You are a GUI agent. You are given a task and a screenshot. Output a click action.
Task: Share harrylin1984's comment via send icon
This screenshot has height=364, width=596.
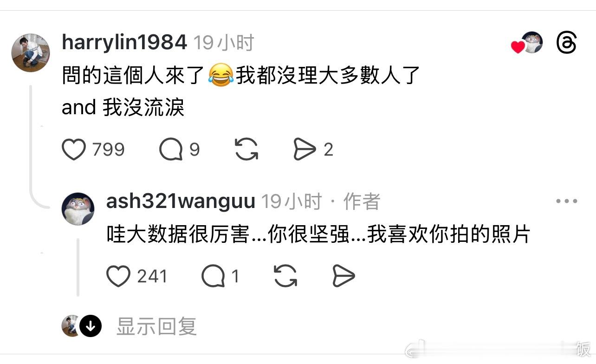[x=304, y=150]
